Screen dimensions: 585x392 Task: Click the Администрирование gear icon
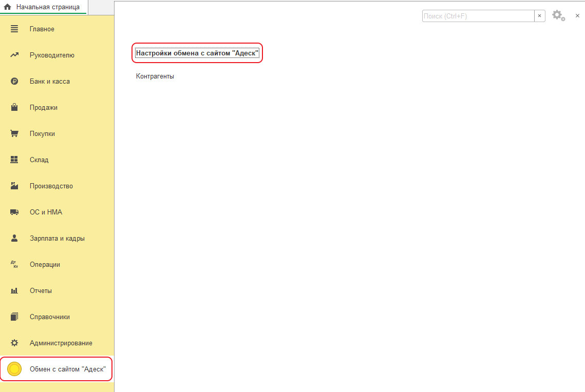tap(14, 343)
